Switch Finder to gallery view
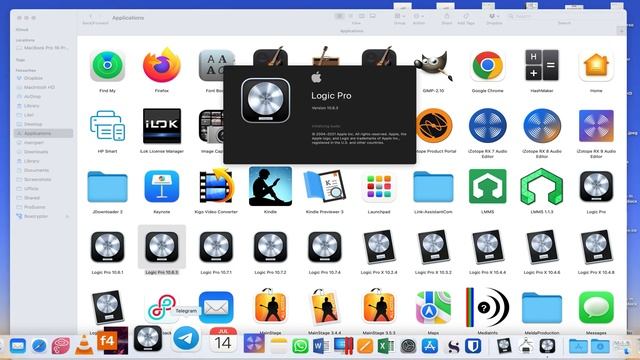This screenshot has height=360, width=640. [373, 16]
